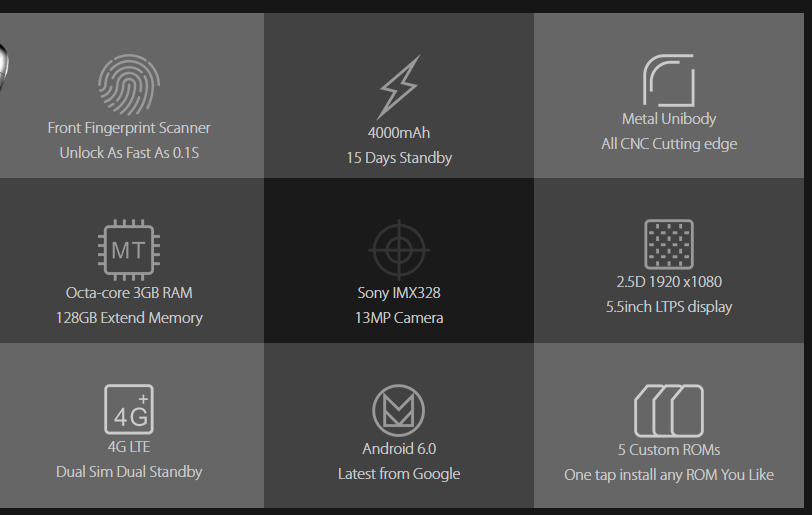812x515 pixels.
Task: Click the 'Front Fingerprint Scanner' label
Action: click(x=129, y=128)
